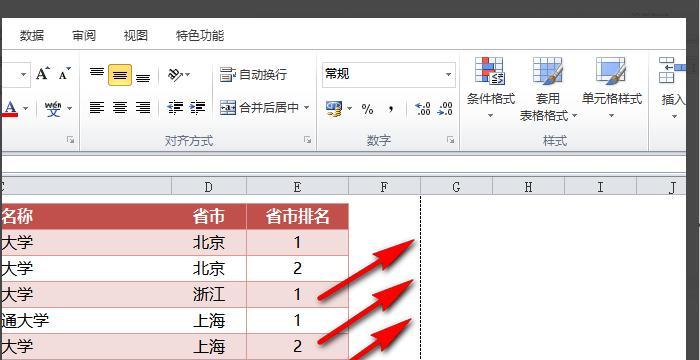Select column D header

(x=209, y=187)
